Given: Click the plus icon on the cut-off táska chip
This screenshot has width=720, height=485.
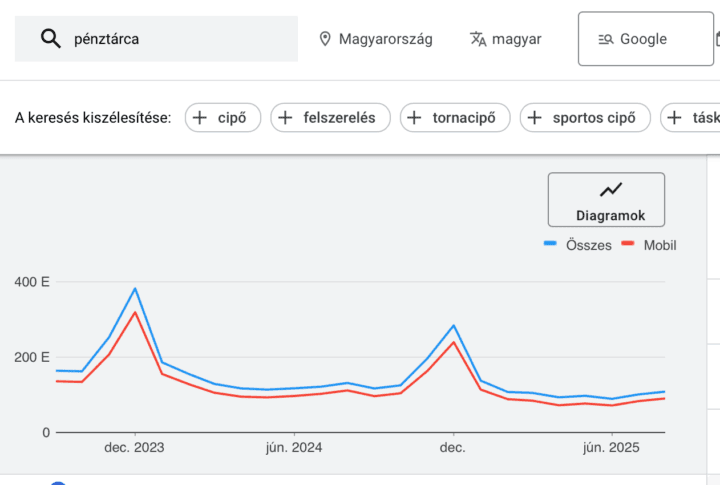Looking at the screenshot, I should tap(676, 118).
